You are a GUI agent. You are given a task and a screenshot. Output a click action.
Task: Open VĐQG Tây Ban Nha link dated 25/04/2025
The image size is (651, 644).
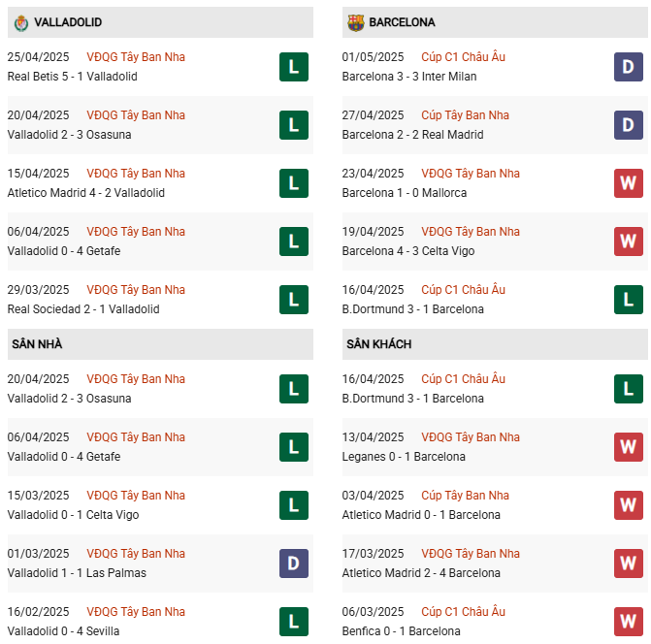(136, 57)
